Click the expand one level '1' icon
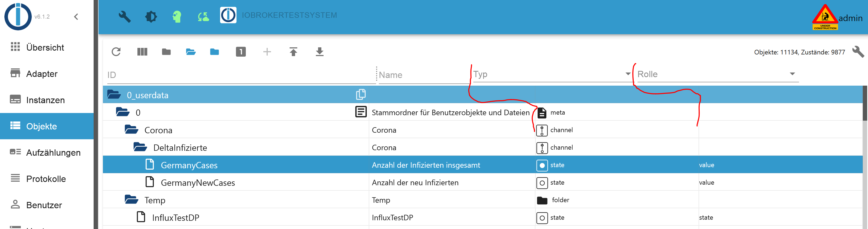The height and width of the screenshot is (229, 868). tap(241, 52)
